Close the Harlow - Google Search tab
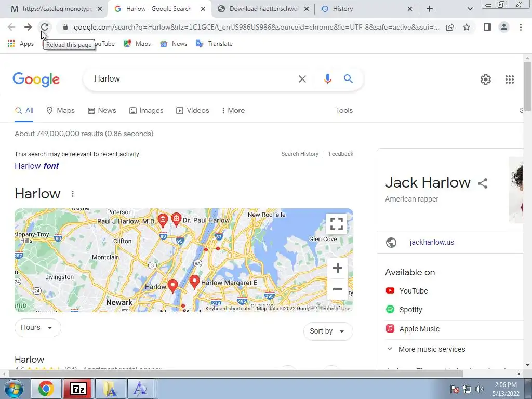The image size is (532, 399). pos(203,9)
